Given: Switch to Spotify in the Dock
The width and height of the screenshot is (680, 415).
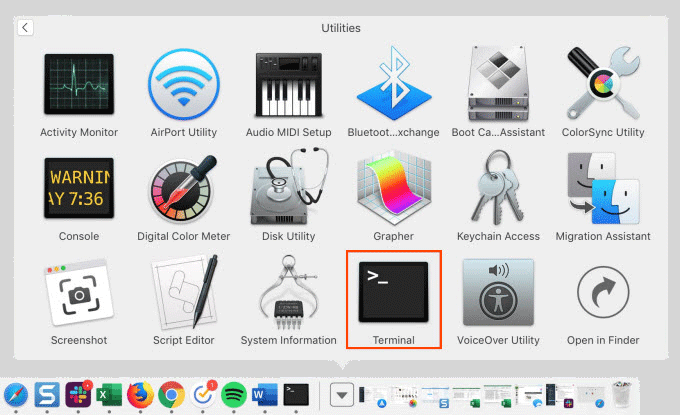Looking at the screenshot, I should pyautogui.click(x=234, y=395).
